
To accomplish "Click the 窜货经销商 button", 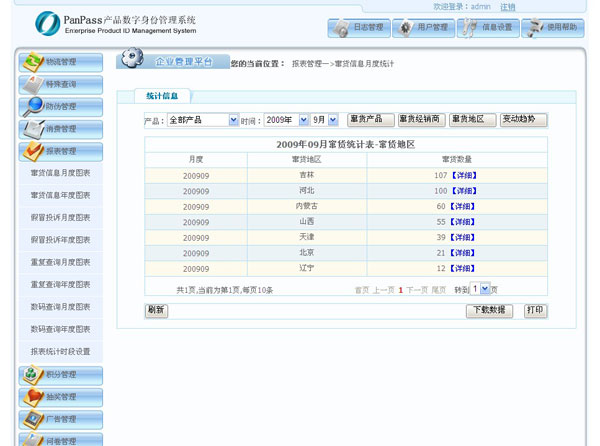I will [x=420, y=120].
